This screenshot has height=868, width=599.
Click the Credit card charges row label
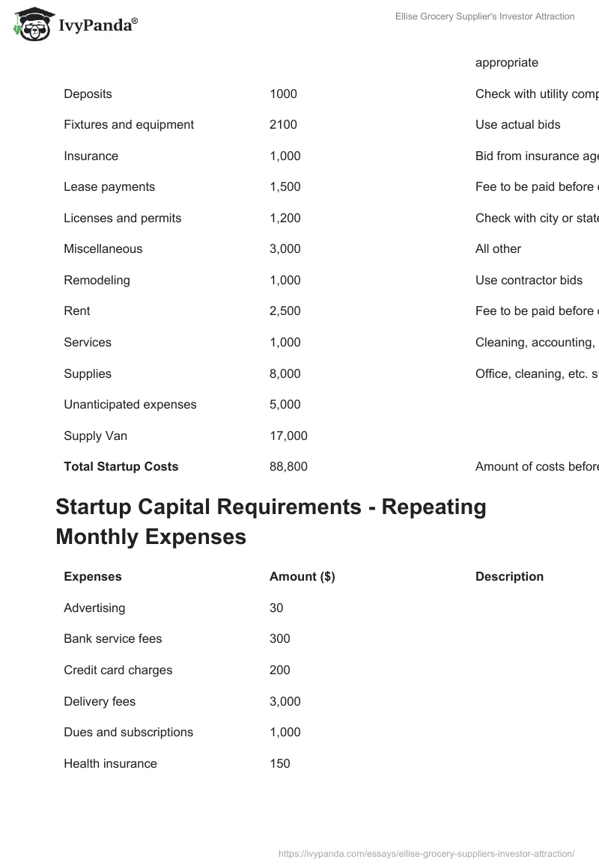pos(118,670)
